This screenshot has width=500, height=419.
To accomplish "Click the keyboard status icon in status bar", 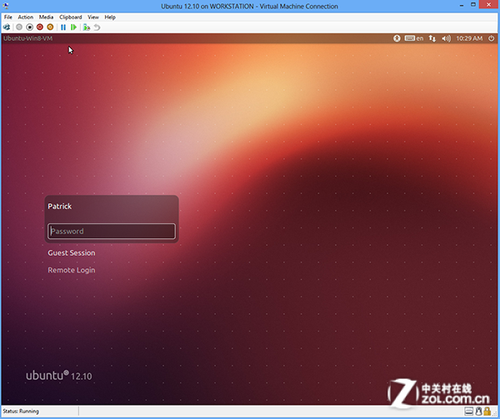I will click(469, 411).
